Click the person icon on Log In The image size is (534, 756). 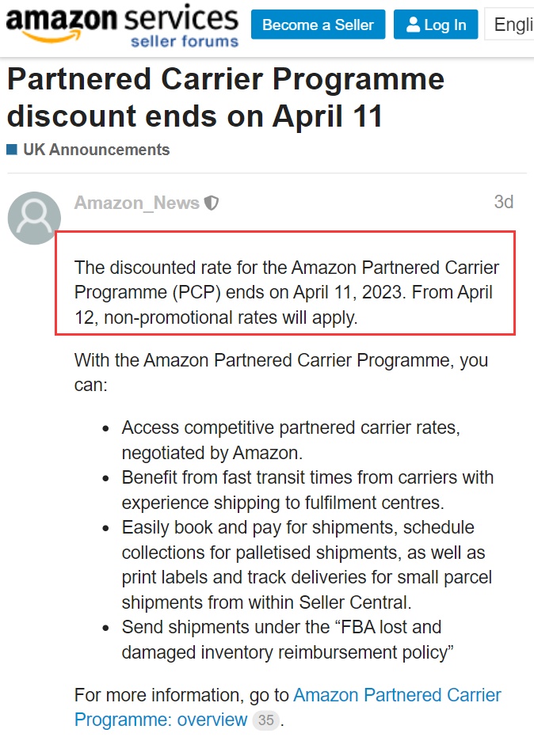pos(413,24)
